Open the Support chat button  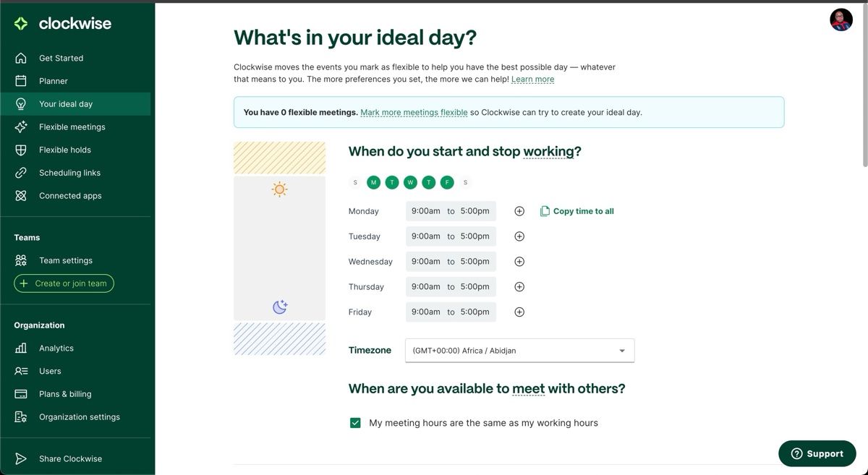pos(817,453)
